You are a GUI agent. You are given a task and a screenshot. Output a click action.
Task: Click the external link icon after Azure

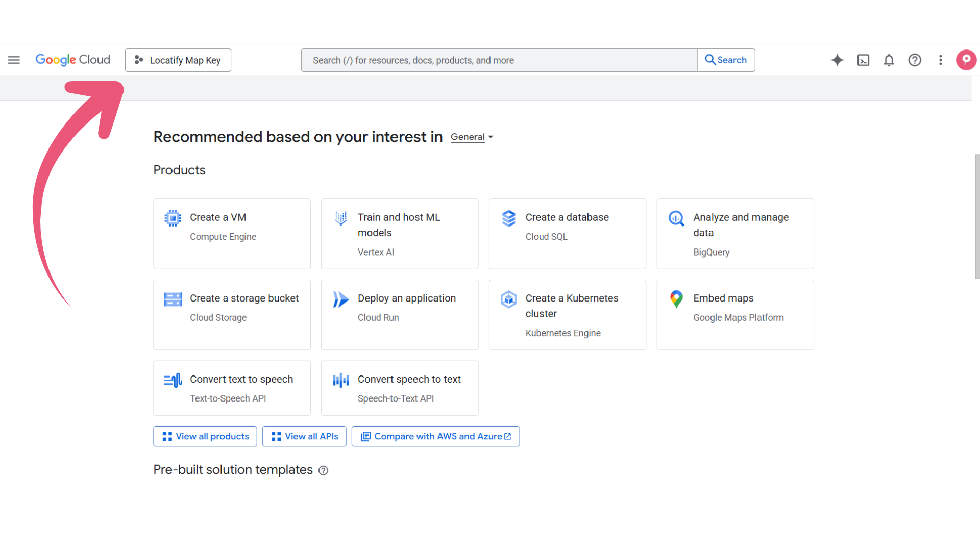(507, 436)
